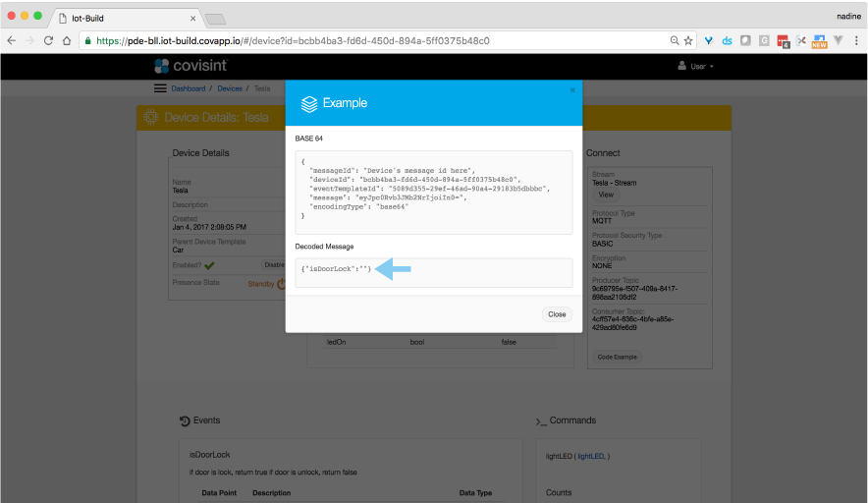The image size is (868, 503).
Task: Open the User account dropdown
Action: [x=695, y=67]
